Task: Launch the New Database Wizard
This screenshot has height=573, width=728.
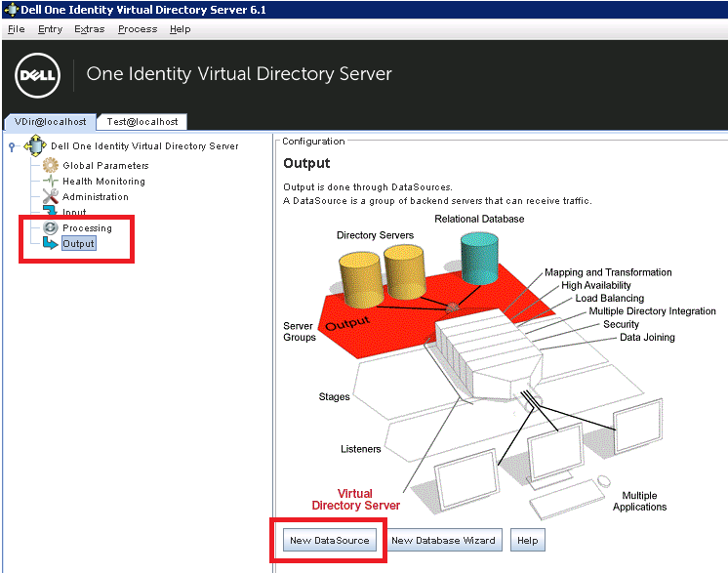Action: [443, 541]
